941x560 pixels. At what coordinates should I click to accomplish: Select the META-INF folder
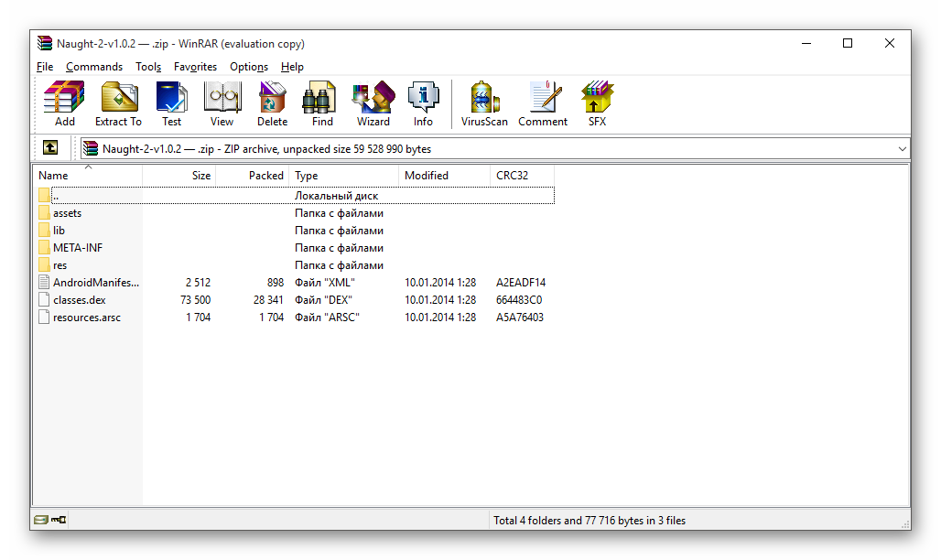(x=77, y=248)
